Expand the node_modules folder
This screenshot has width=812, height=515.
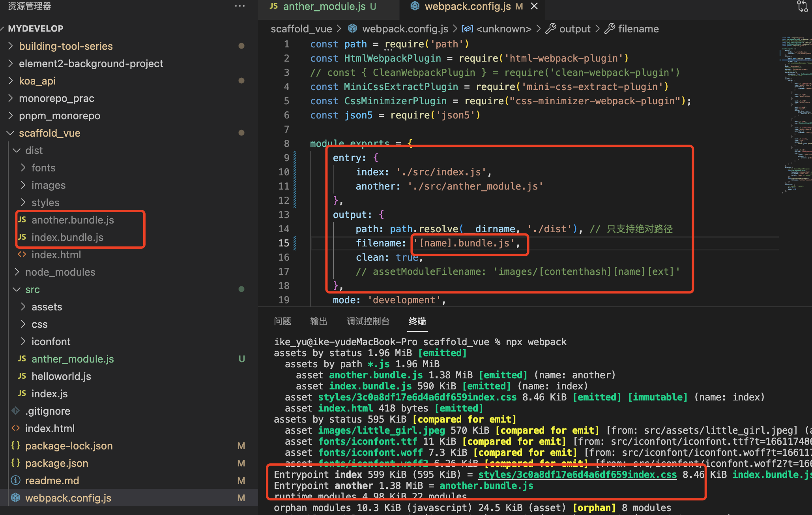click(x=60, y=272)
